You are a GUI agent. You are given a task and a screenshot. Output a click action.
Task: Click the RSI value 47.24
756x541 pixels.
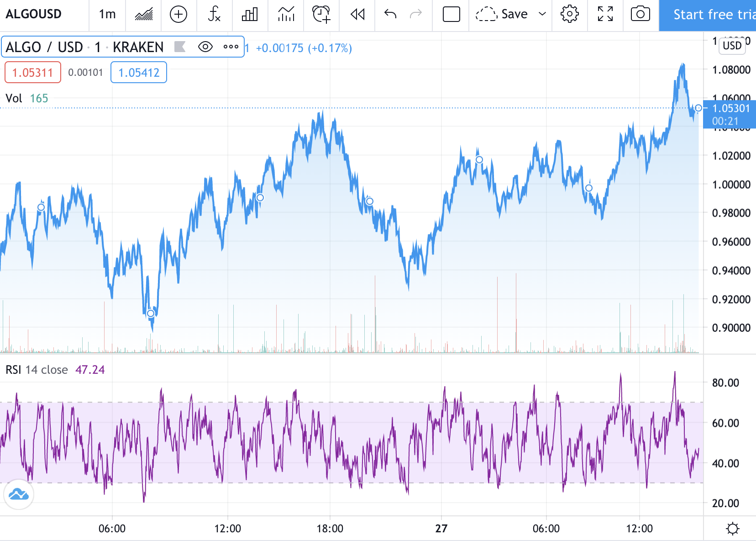pyautogui.click(x=90, y=370)
